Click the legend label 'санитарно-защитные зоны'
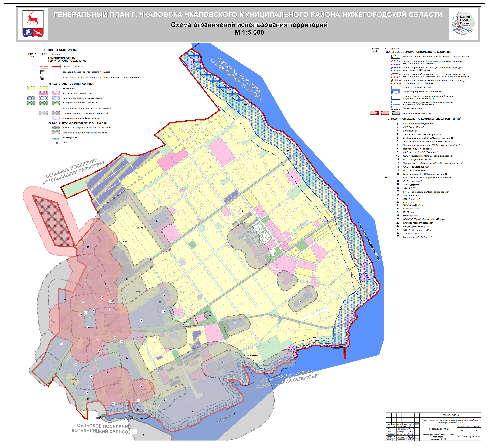The height and width of the screenshot is (448, 488). tap(417, 113)
